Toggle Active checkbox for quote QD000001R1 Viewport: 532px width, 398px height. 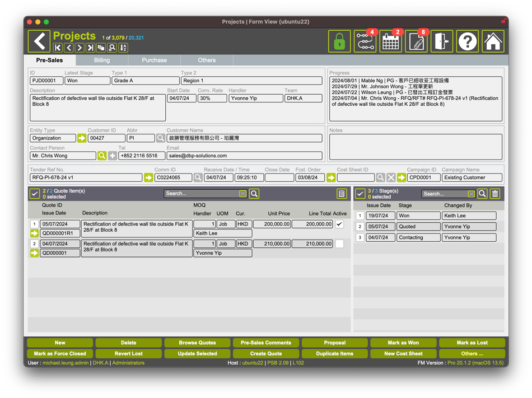pos(339,224)
